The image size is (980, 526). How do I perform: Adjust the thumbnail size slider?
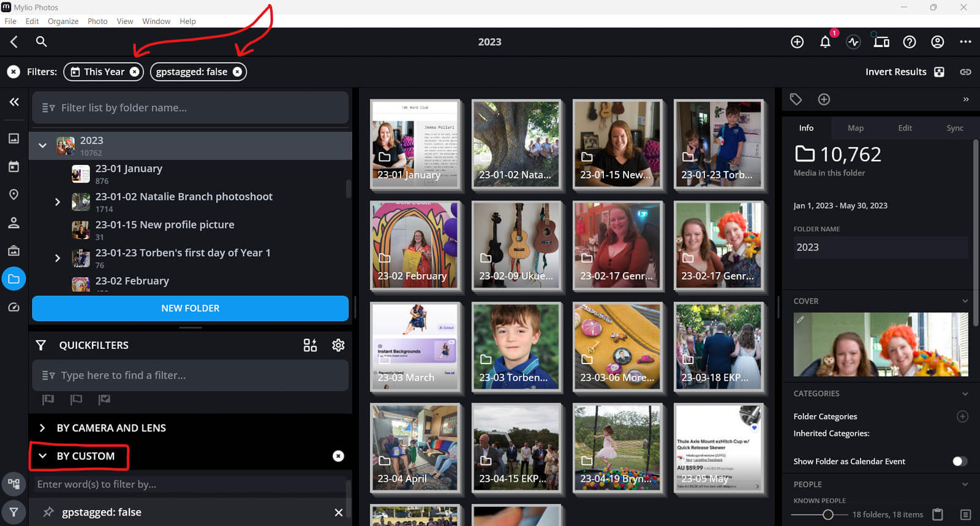coord(827,515)
